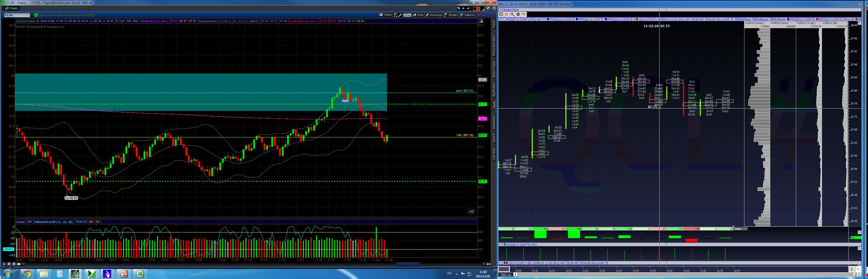Click the Share button in chart toolbar
868x279 pixels.
tap(385, 15)
